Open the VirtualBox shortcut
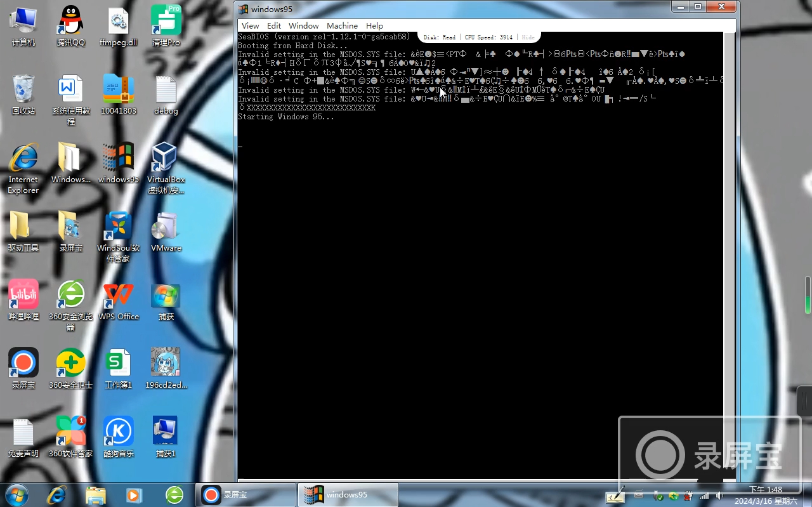Screen dimensions: 812x507 click(166, 168)
